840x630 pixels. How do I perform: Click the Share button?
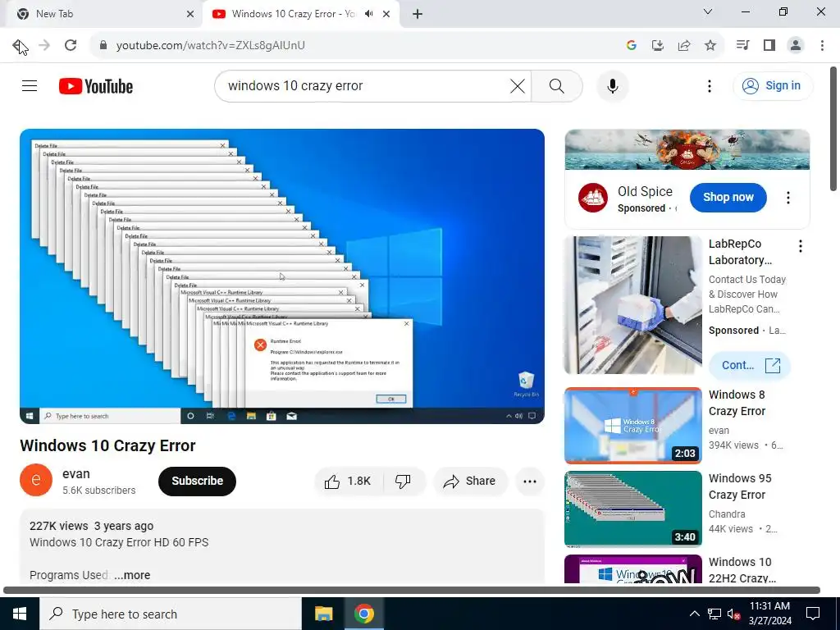pos(470,481)
